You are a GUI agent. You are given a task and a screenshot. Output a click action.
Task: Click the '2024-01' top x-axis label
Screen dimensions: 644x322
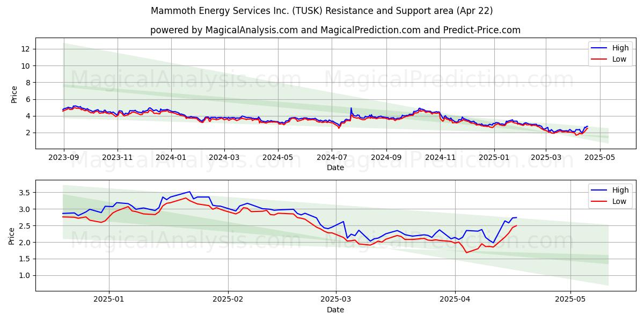(171, 158)
